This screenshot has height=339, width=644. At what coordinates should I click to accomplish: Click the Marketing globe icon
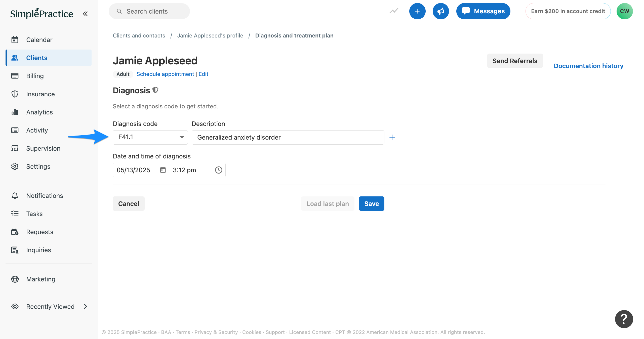tap(15, 279)
